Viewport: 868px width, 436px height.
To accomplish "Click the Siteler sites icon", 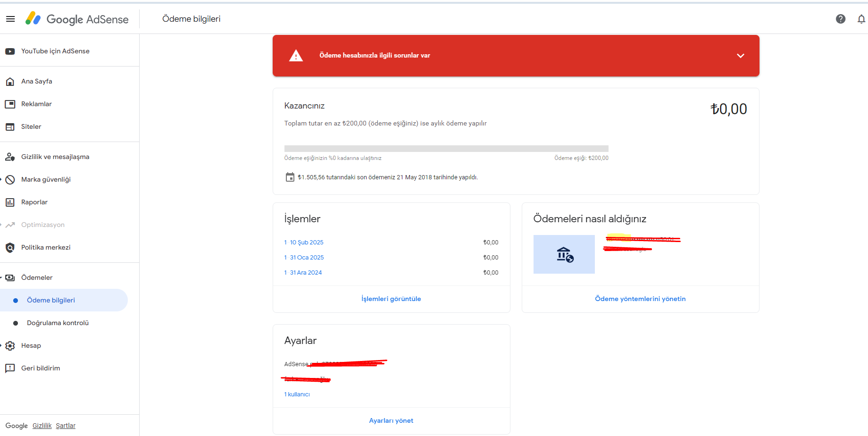I will [x=10, y=126].
